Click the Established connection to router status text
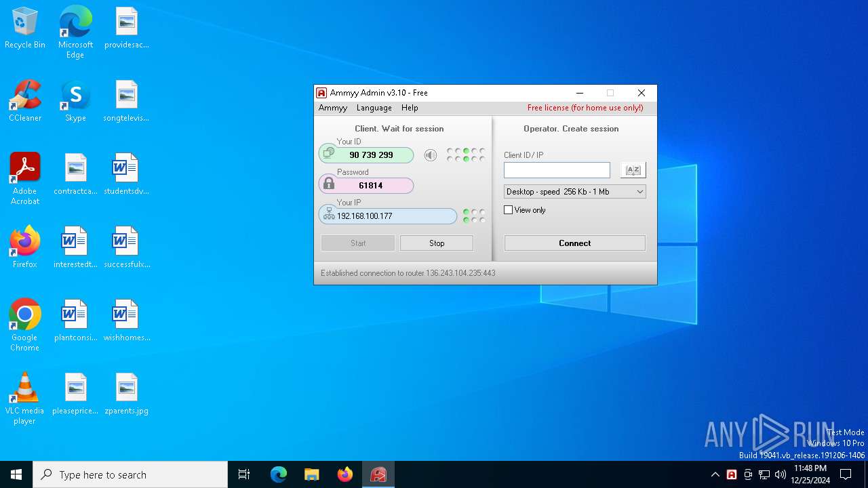 tap(408, 273)
